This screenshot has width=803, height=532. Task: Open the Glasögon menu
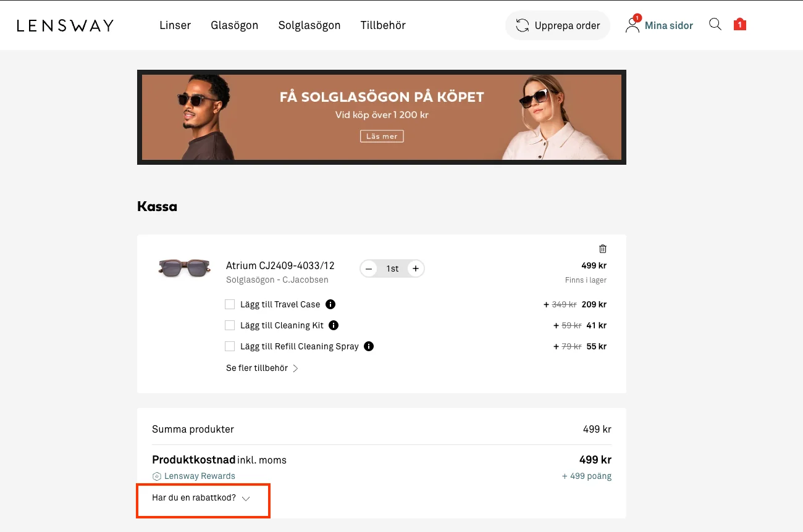235,25
